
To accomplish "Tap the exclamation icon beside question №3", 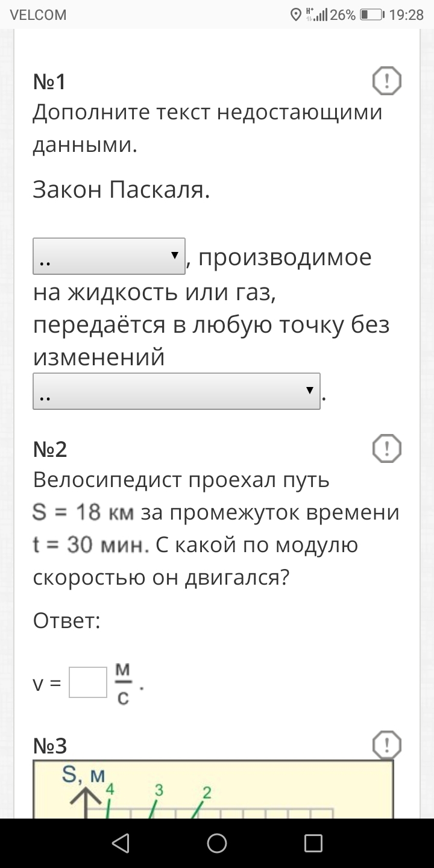I will tap(386, 746).
